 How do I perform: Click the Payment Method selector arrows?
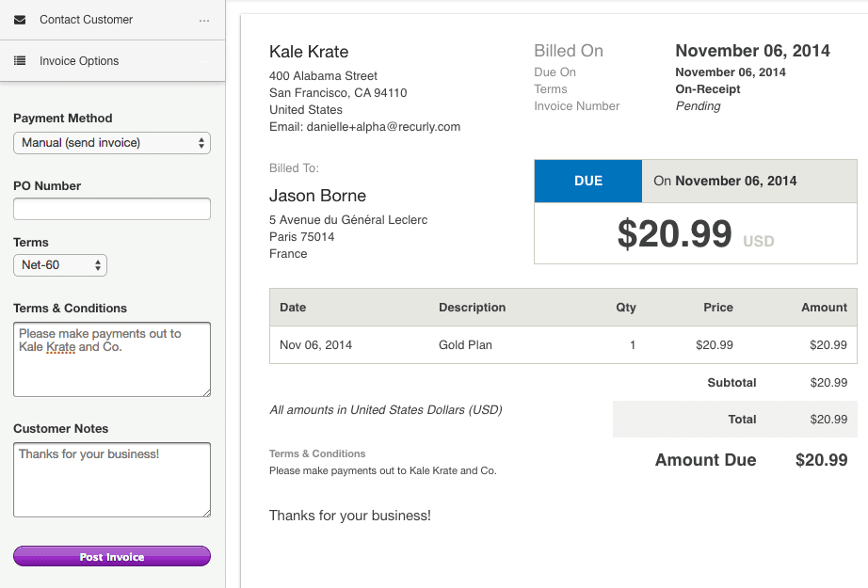(201, 142)
